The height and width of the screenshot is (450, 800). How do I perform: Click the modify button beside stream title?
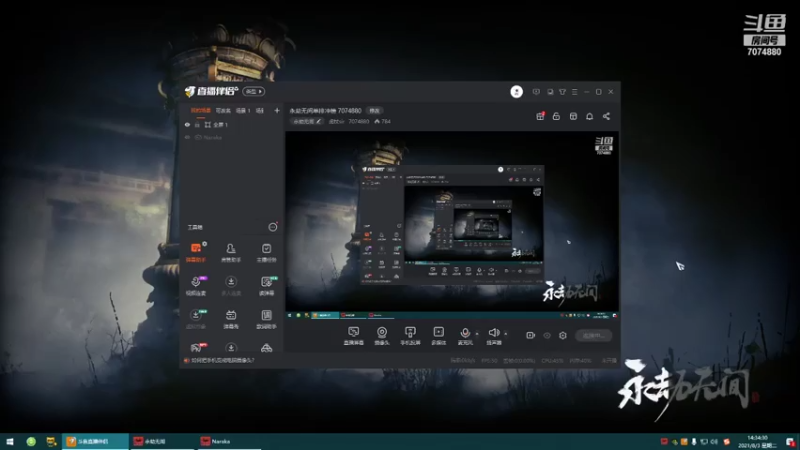[374, 111]
